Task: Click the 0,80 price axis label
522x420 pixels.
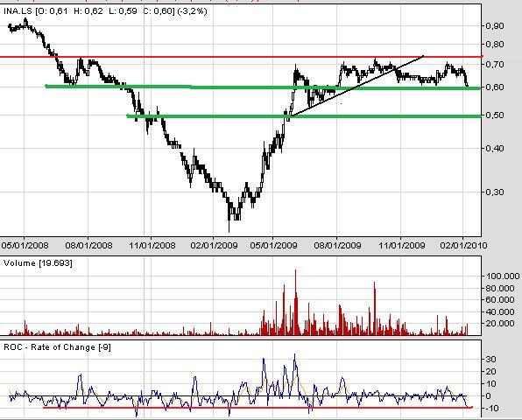Action: point(495,45)
